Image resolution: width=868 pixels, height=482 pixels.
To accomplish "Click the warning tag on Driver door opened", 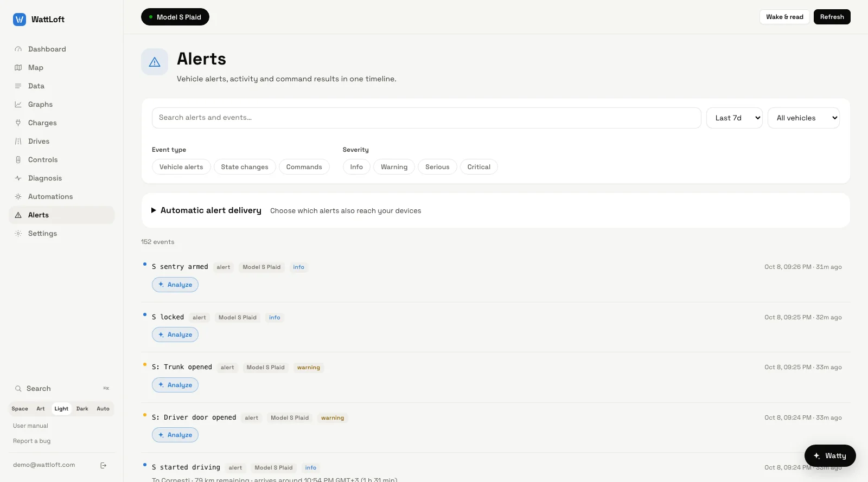I will (333, 418).
